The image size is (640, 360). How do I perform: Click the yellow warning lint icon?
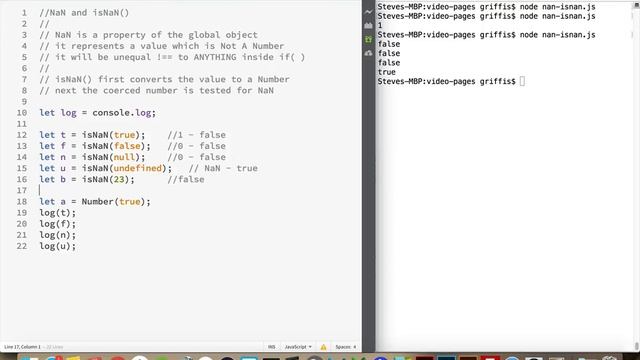(323, 347)
